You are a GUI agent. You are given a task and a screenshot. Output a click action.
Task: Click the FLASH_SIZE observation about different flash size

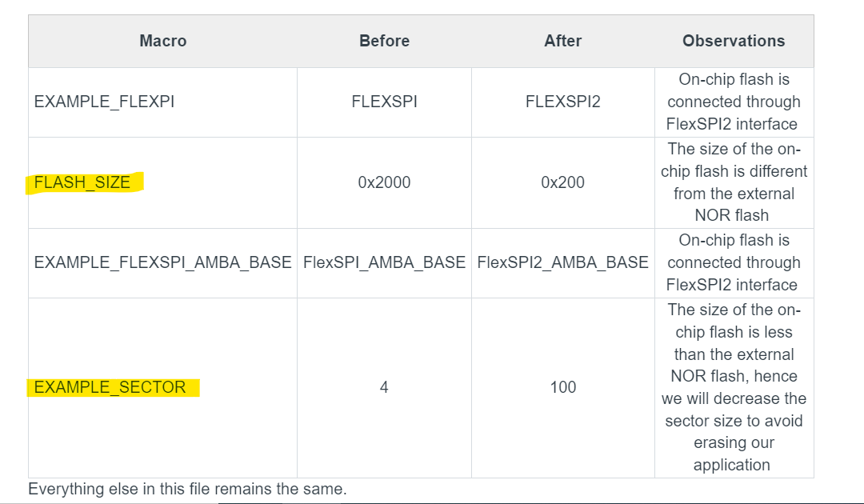tap(734, 182)
